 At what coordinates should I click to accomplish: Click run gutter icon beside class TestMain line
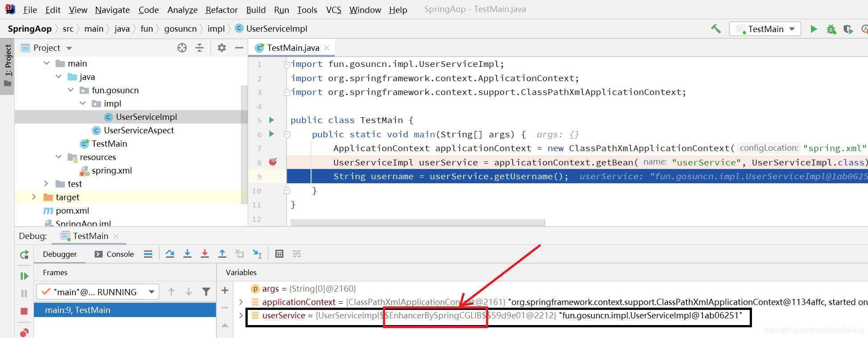point(271,120)
